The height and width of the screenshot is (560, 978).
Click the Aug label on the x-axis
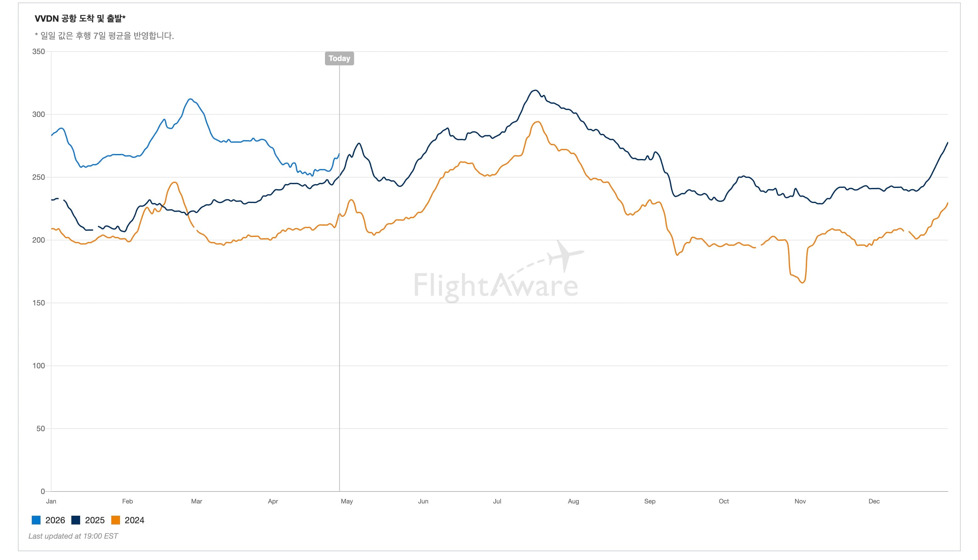point(573,501)
